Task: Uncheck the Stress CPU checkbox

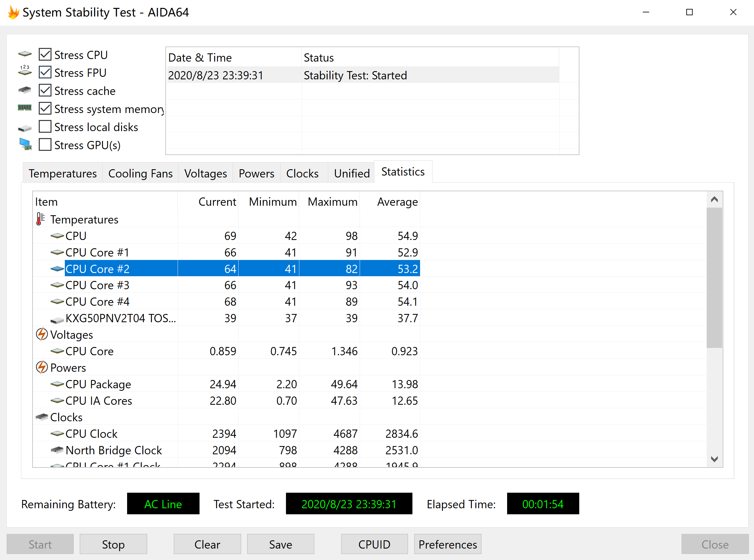Action: coord(45,54)
